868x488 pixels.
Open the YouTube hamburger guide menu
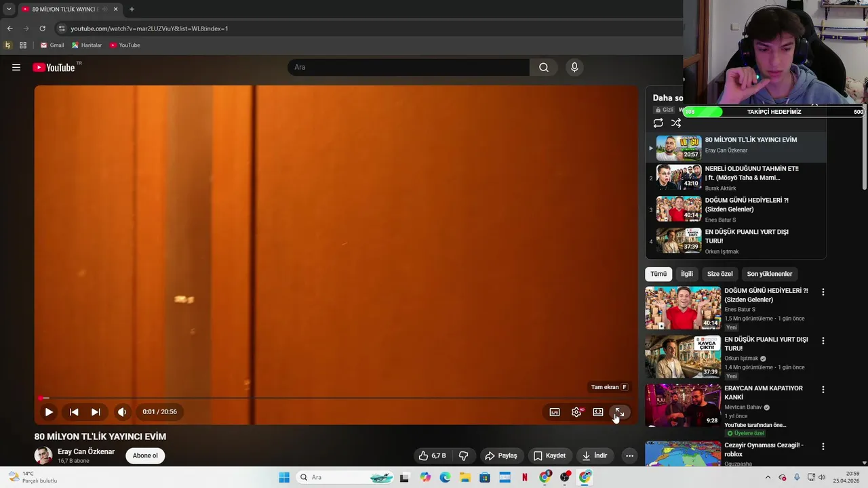[x=16, y=67]
